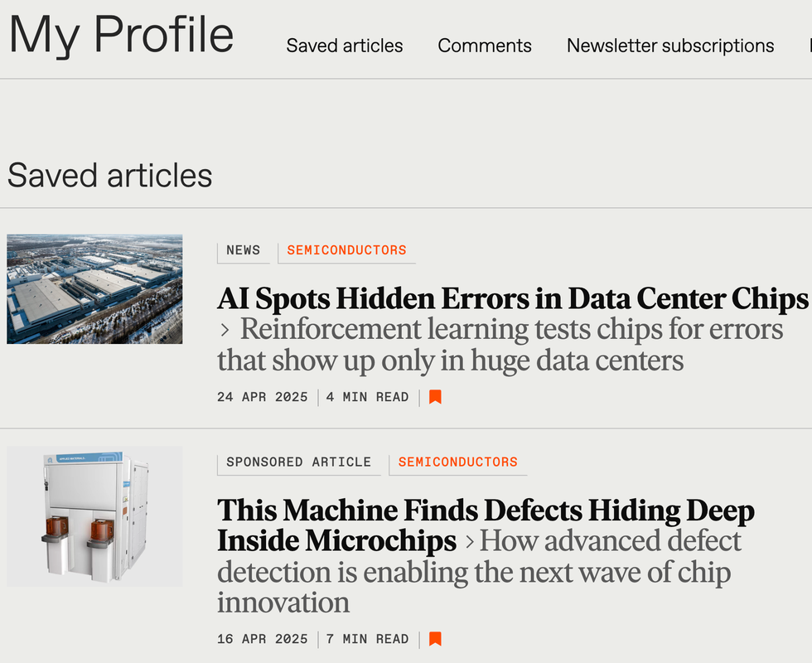The height and width of the screenshot is (663, 812).
Task: Click the chip inspection machine thumbnail
Action: pyautogui.click(x=94, y=515)
